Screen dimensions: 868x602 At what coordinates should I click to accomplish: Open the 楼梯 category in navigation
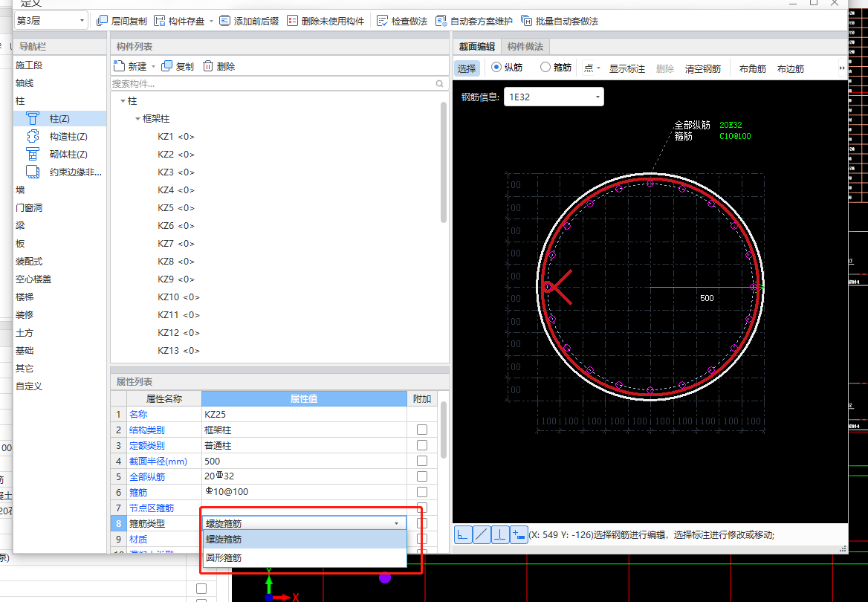(25, 297)
